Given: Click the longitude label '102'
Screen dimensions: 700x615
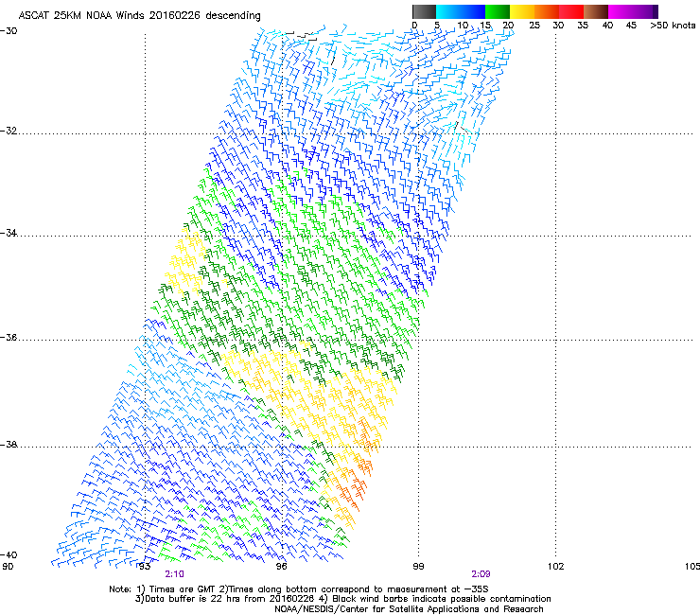Looking at the screenshot, I should coord(555,567).
